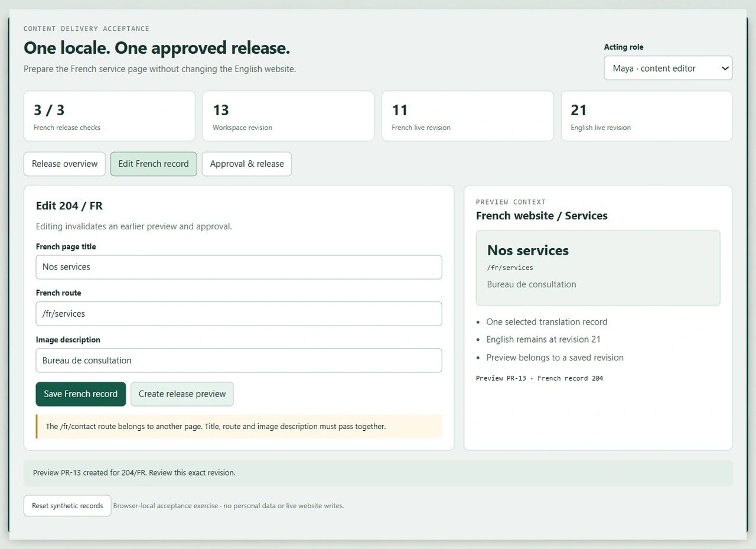Viewport: 756px width, 549px height.
Task: Click the /fr/contact route warning message
Action: point(239,427)
